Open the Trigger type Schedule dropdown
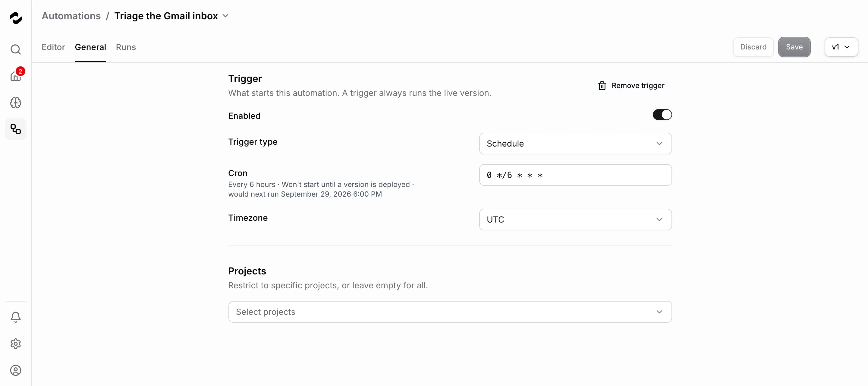868x386 pixels. point(575,144)
